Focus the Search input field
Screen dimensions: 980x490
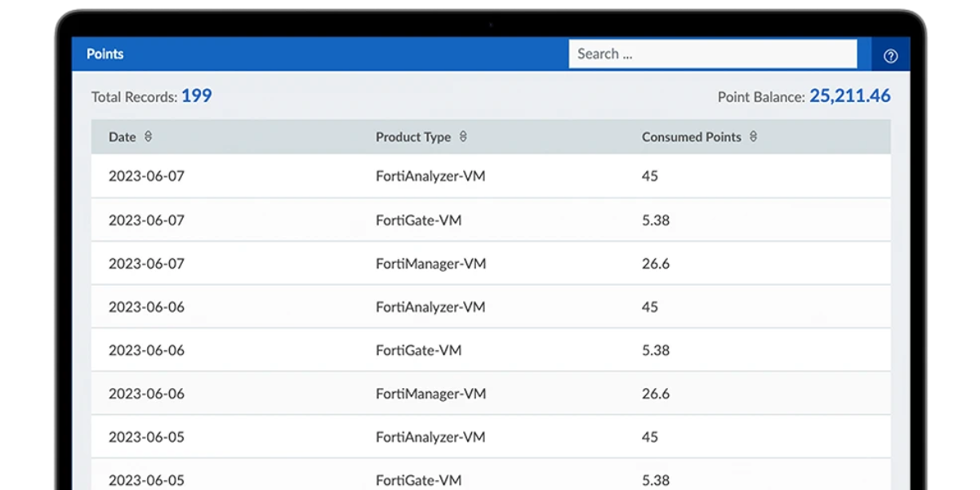pos(713,54)
